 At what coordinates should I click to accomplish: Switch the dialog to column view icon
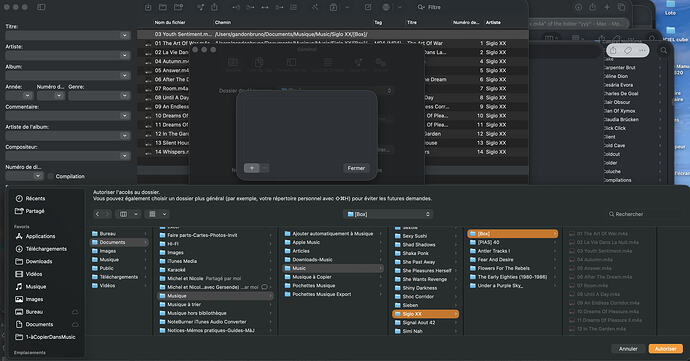click(124, 214)
